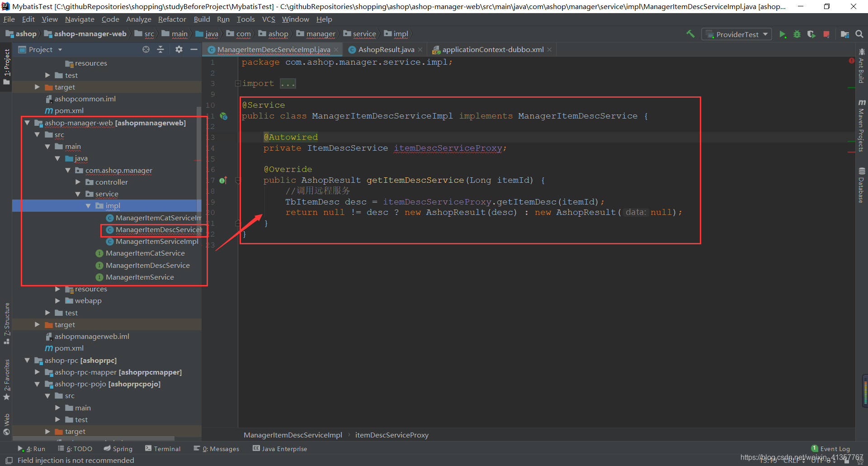Switch to AshopResult.java tab
This screenshot has width=868, height=466.
coord(386,50)
